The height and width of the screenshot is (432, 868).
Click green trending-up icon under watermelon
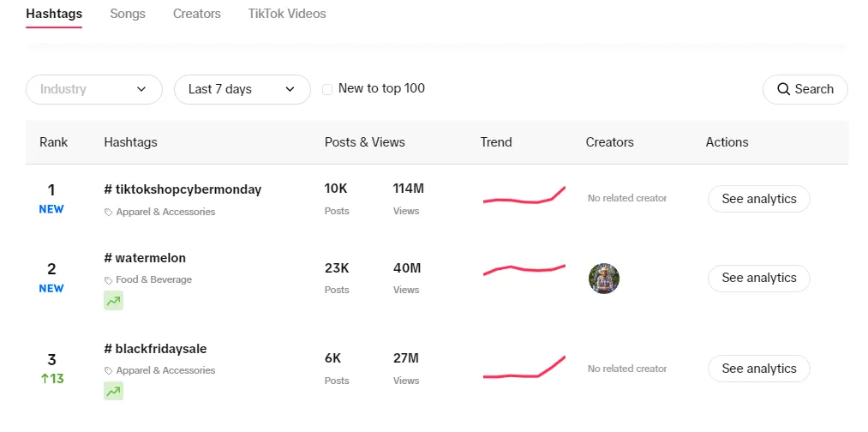(113, 300)
